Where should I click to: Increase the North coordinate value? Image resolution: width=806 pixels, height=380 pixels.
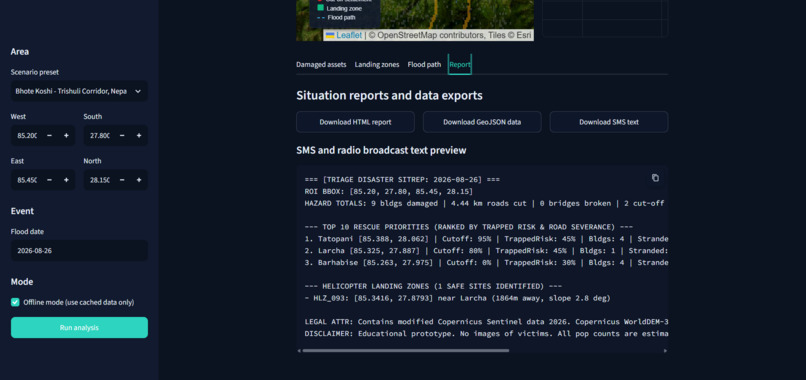pyautogui.click(x=139, y=180)
